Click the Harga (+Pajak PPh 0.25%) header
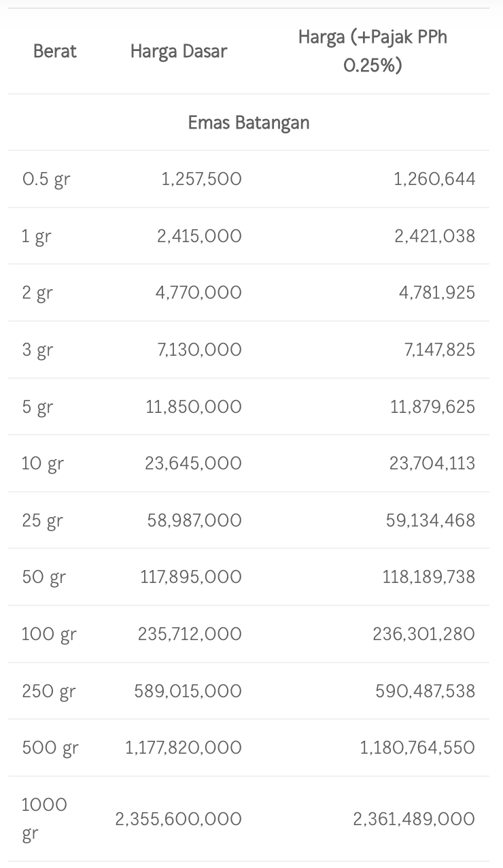The width and height of the screenshot is (503, 868). coord(372,51)
